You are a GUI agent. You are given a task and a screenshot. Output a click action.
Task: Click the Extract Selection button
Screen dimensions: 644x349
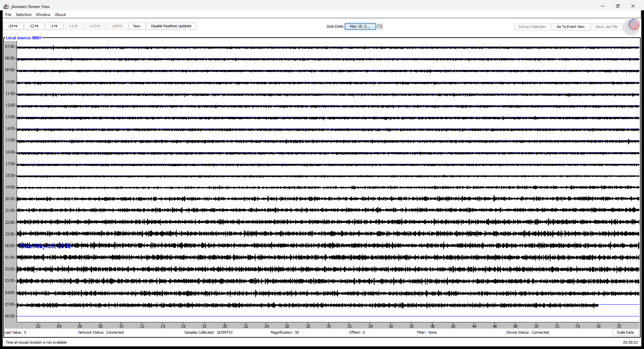(532, 27)
